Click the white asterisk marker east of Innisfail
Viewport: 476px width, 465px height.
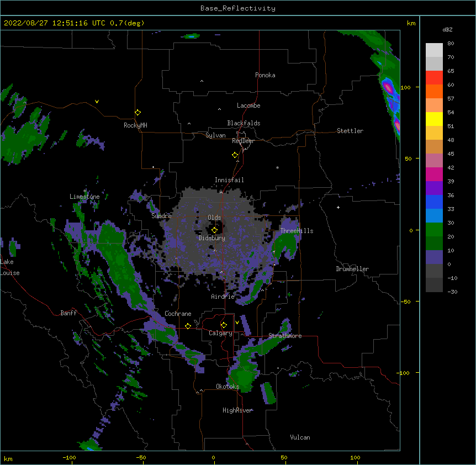point(277,167)
